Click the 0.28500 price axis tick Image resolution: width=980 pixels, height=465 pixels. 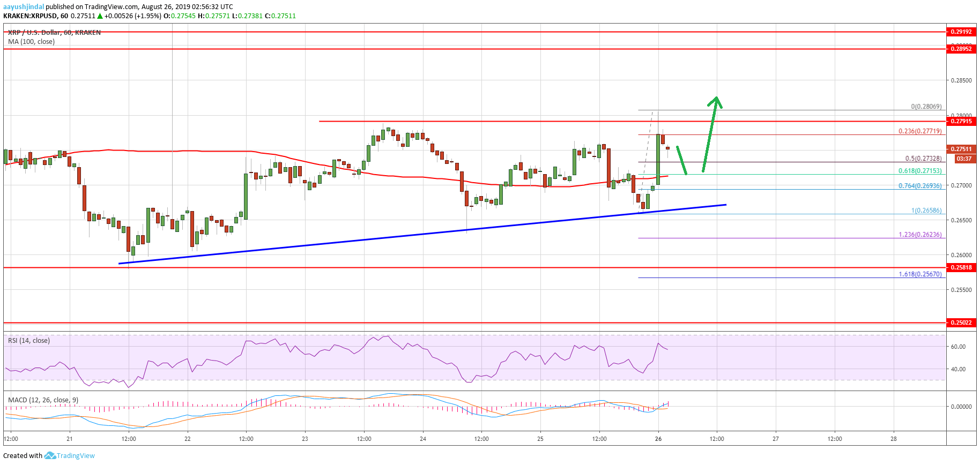(x=961, y=80)
